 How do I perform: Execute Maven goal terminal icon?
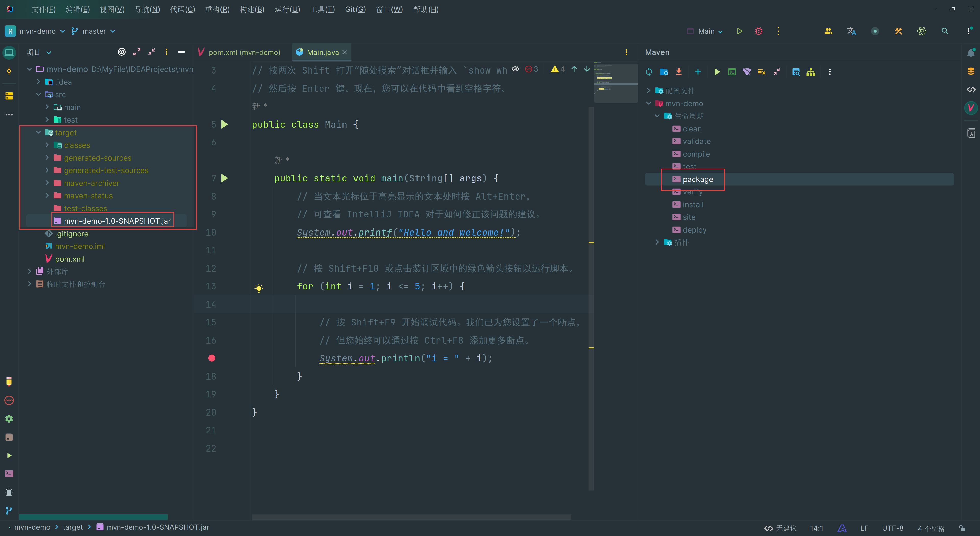point(732,72)
